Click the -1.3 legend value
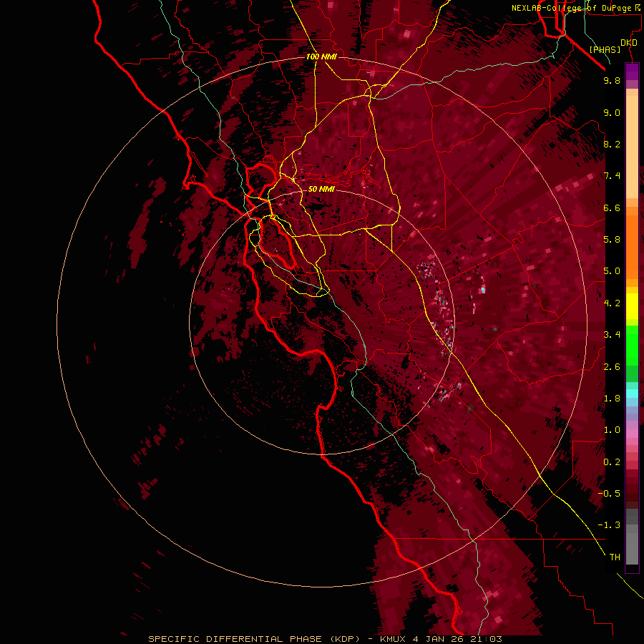644x644 pixels. click(609, 525)
